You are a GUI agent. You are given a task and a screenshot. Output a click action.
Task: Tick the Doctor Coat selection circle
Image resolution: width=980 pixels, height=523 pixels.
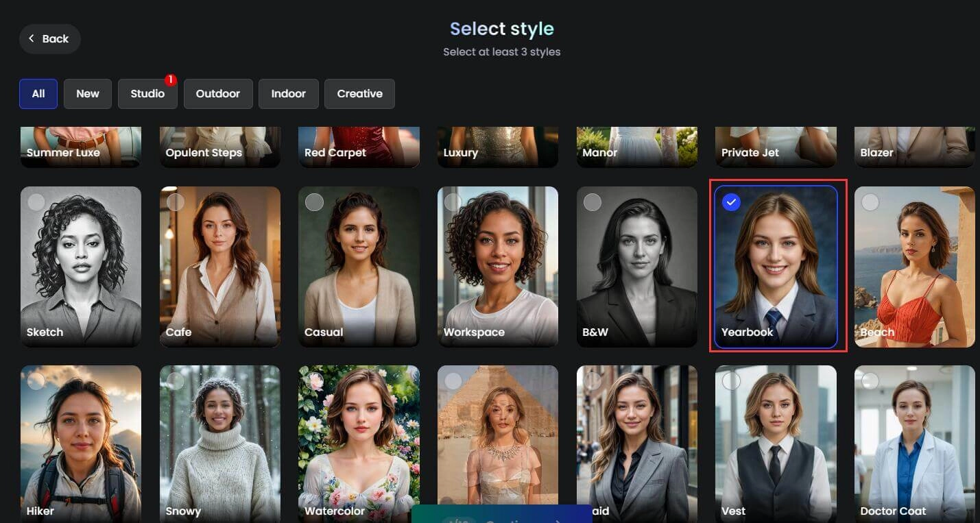[x=870, y=381]
